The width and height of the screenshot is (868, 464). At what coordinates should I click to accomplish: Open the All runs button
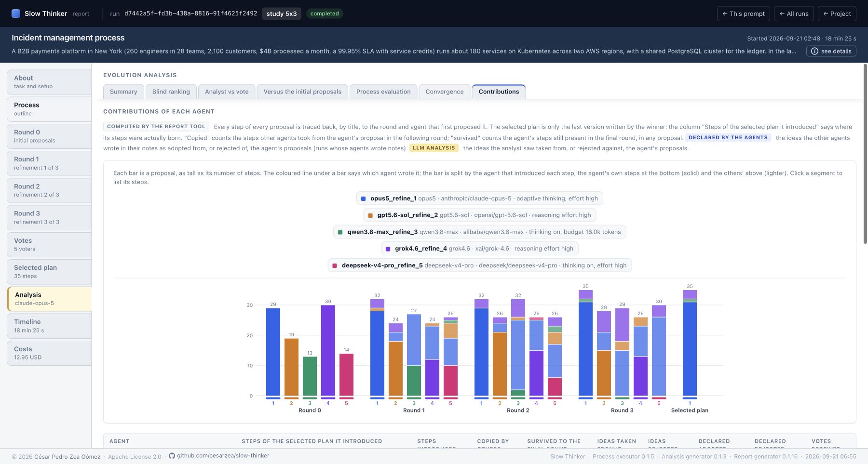coord(794,13)
